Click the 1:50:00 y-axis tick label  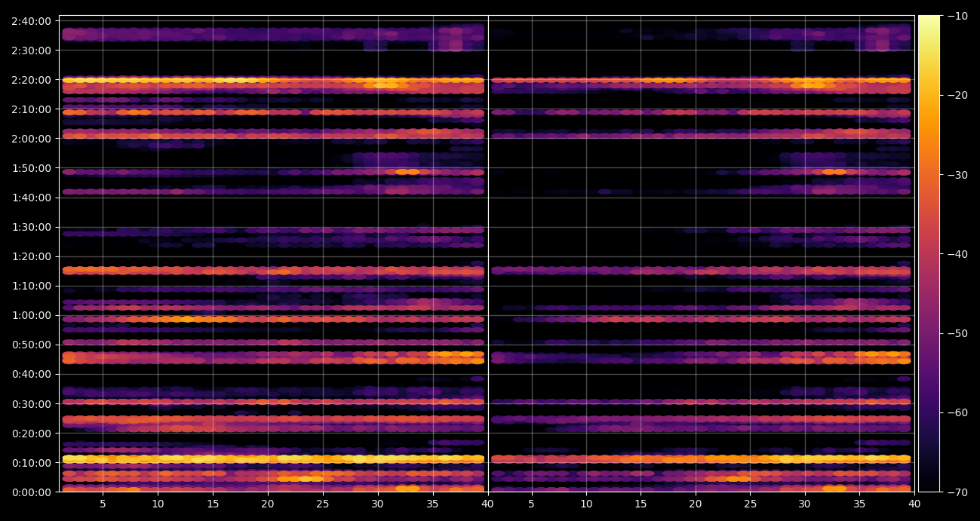coord(31,169)
